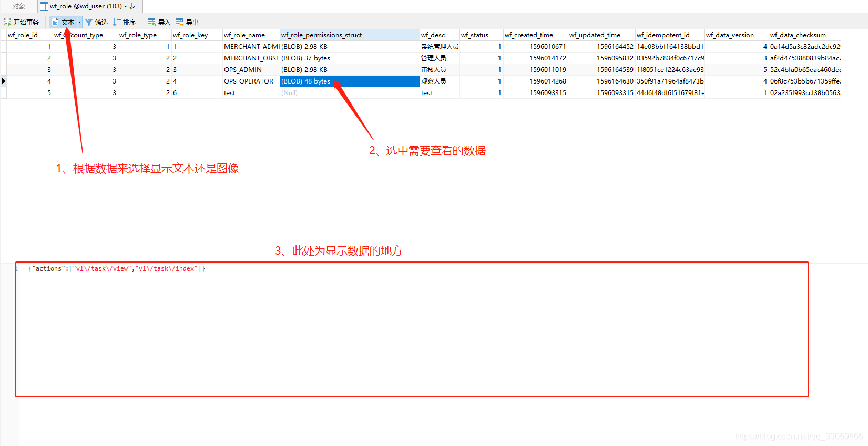Click the wf_role_id column header
868x446 pixels.
pyautogui.click(x=29, y=35)
